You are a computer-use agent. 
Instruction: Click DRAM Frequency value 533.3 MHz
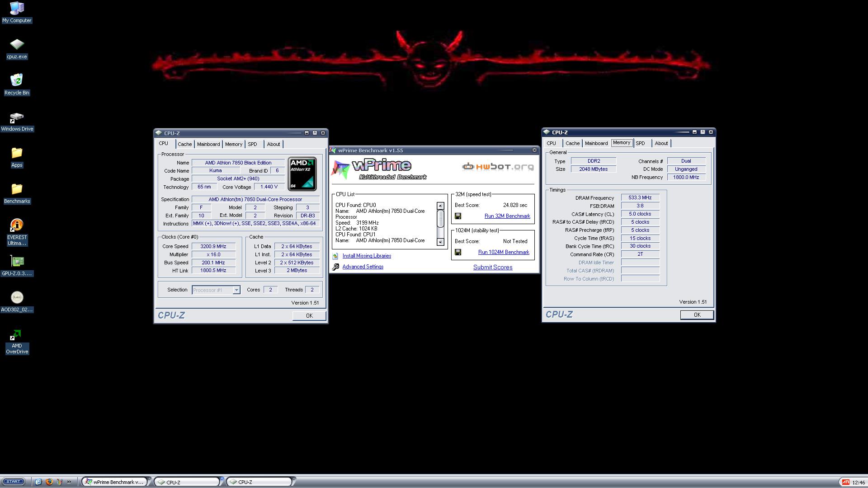coord(640,197)
